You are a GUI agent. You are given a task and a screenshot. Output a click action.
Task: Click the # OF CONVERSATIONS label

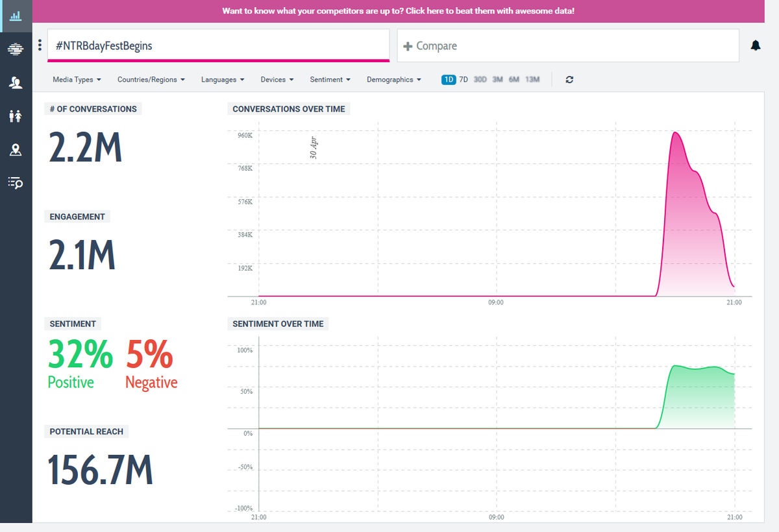pyautogui.click(x=93, y=109)
